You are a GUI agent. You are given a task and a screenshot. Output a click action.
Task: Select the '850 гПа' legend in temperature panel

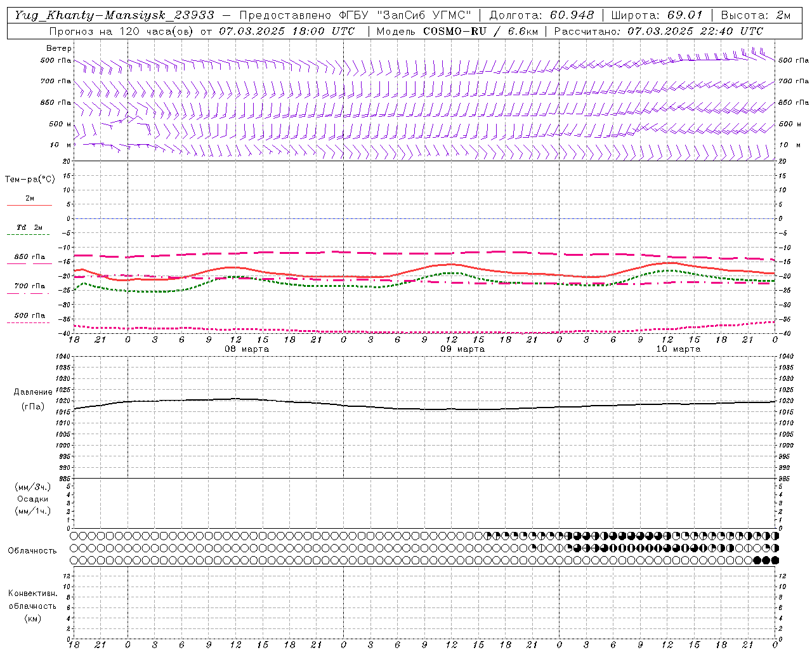click(30, 257)
